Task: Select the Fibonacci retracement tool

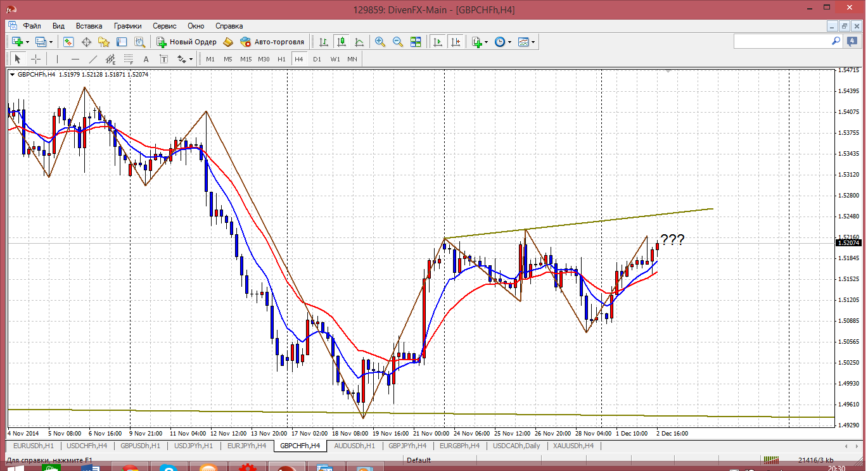Action: click(x=129, y=59)
